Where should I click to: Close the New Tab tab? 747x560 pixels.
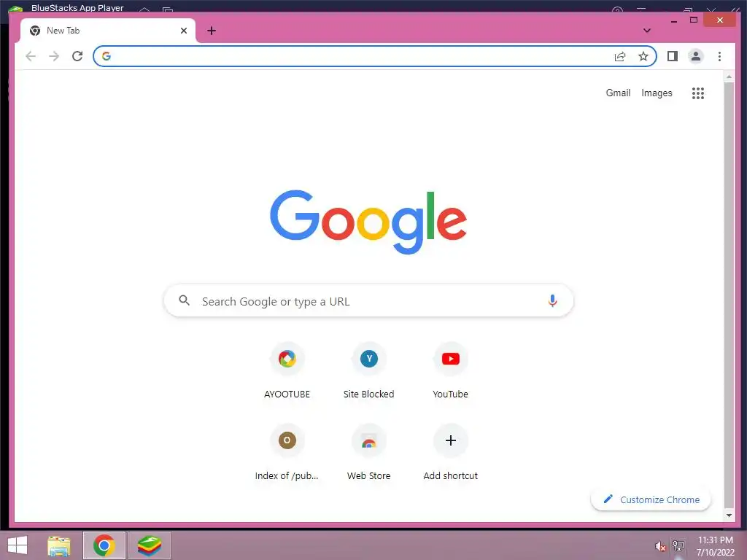click(x=183, y=31)
